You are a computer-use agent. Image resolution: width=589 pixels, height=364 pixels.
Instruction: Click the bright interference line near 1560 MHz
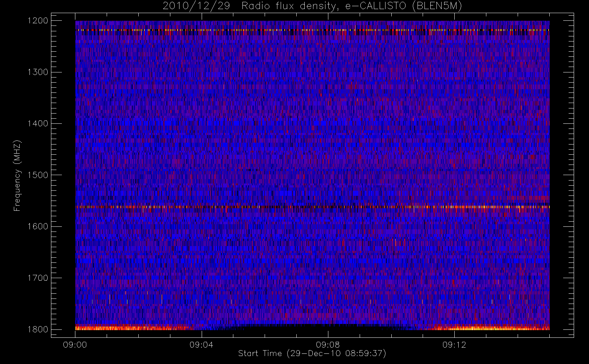point(312,207)
